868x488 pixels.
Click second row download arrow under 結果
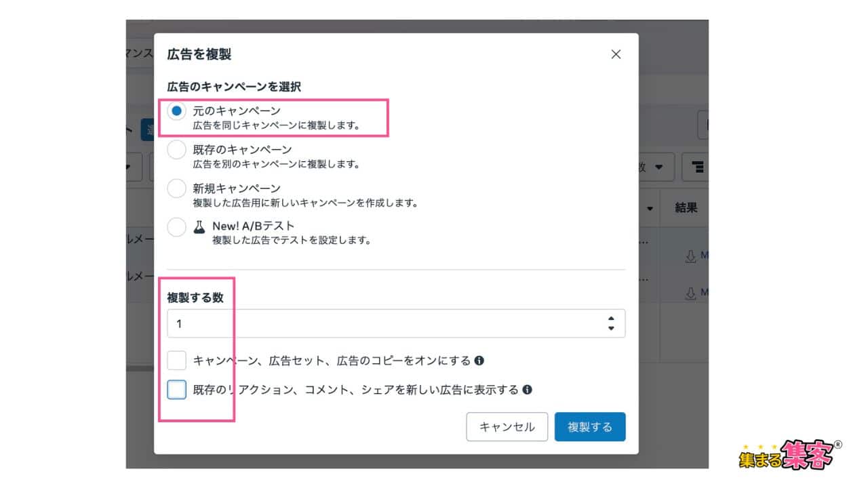pyautogui.click(x=690, y=293)
